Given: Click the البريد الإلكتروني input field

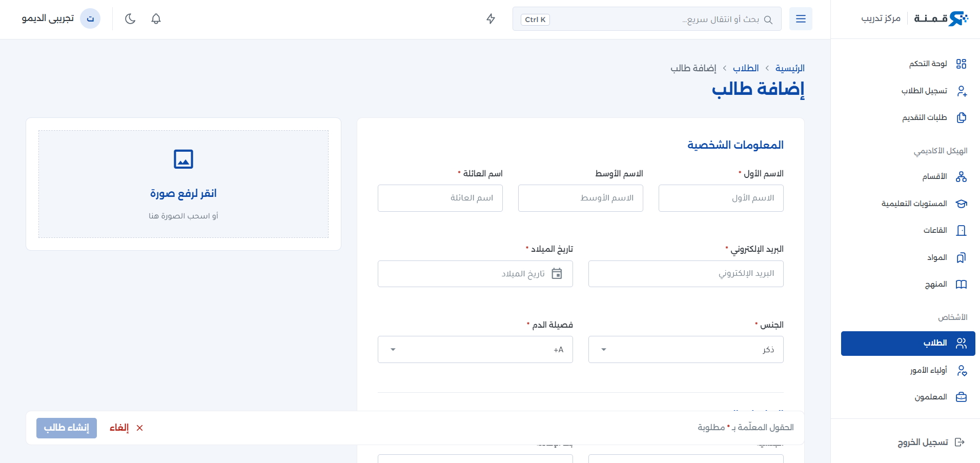Looking at the screenshot, I should (x=686, y=273).
